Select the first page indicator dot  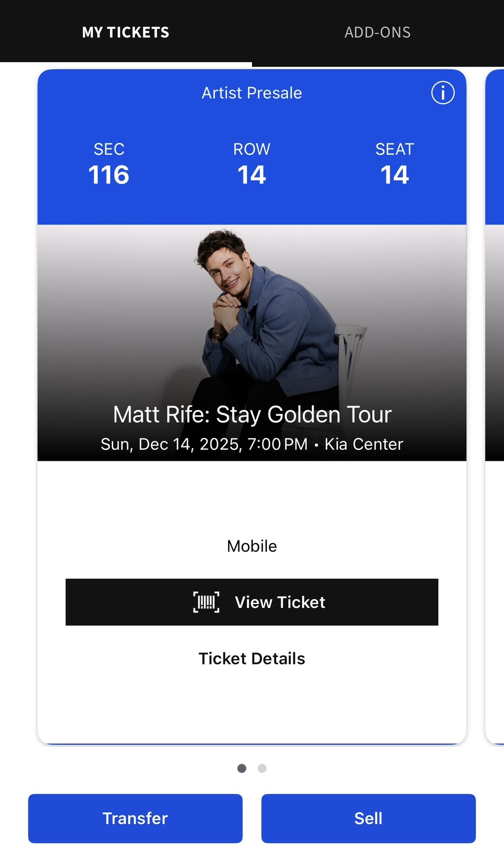pos(242,768)
